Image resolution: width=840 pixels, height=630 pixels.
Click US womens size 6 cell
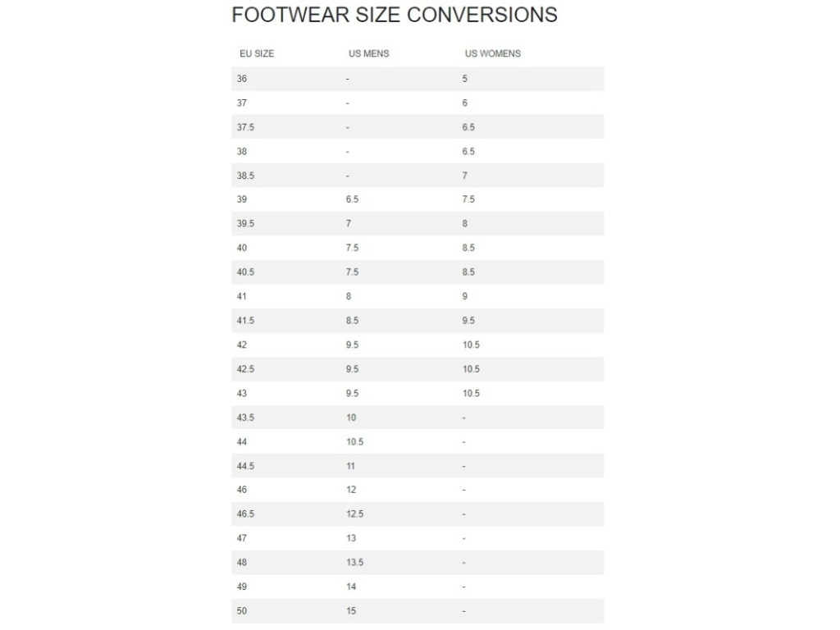[465, 103]
